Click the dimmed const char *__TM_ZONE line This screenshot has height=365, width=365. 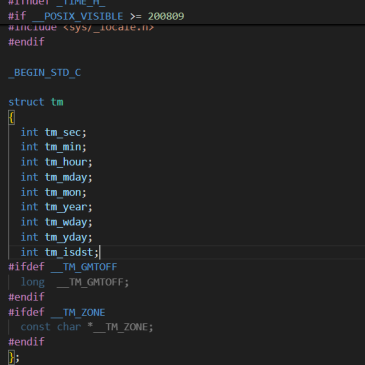point(87,327)
